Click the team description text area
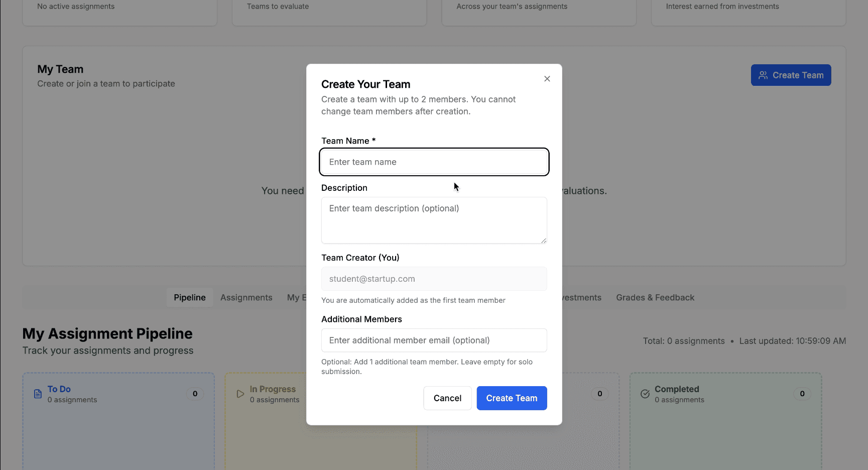Image resolution: width=868 pixels, height=470 pixels. (434, 220)
